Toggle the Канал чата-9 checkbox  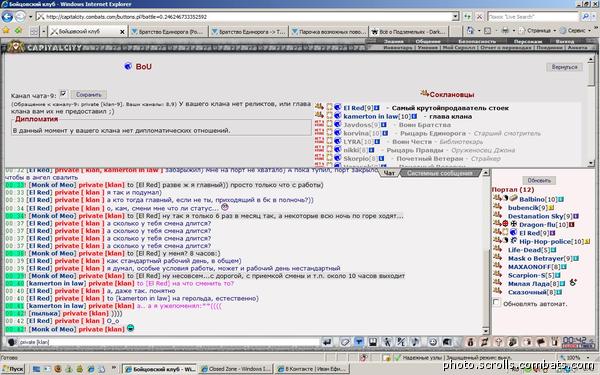pos(64,94)
